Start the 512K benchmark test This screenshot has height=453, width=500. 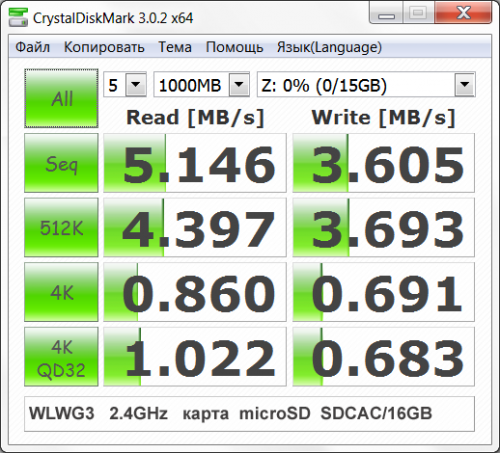point(61,227)
